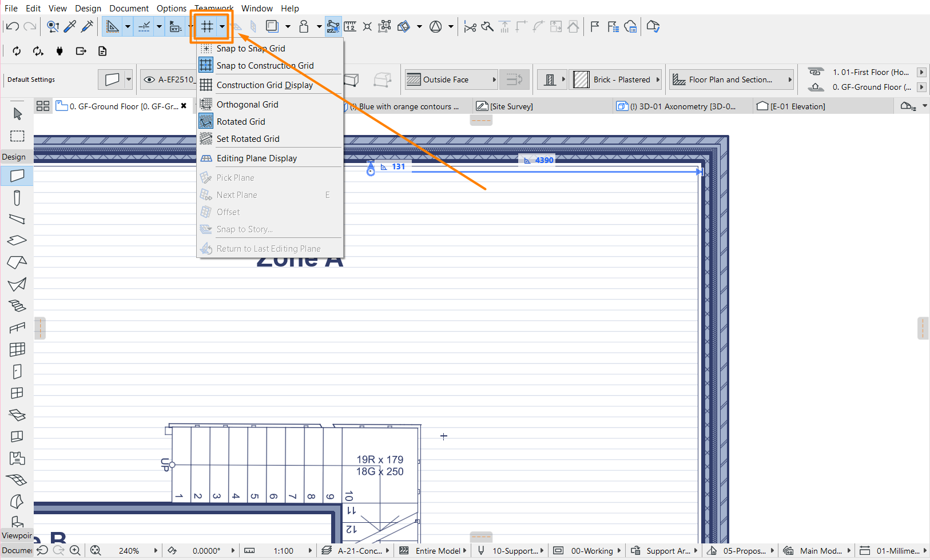930x560 pixels.
Task: Close the 0. GF-Ground Floor tab
Action: (x=184, y=106)
